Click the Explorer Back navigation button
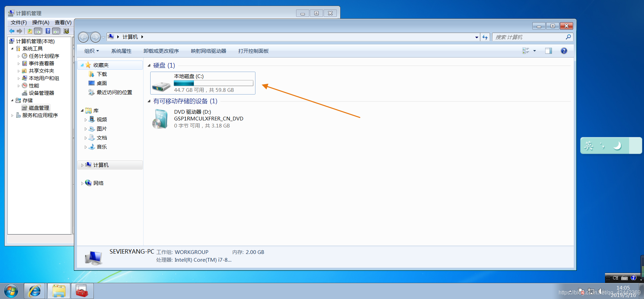644x299 pixels. pyautogui.click(x=84, y=37)
